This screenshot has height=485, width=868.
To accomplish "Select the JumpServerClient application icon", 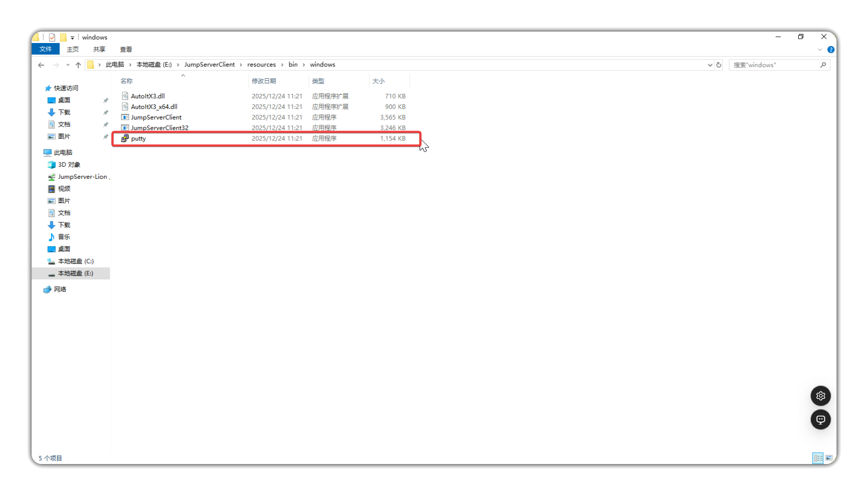I will tap(125, 117).
